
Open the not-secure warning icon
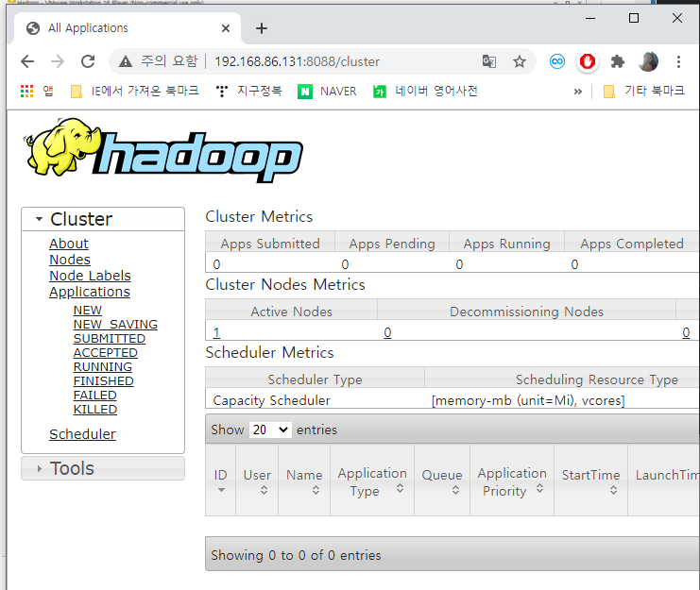click(126, 61)
